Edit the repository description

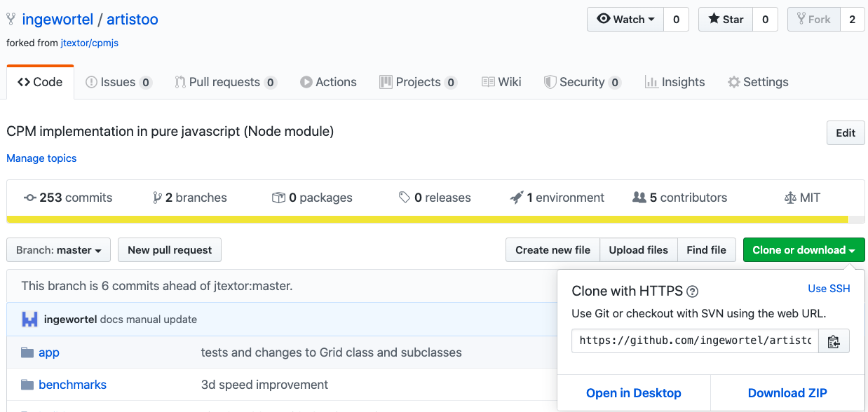tap(846, 133)
